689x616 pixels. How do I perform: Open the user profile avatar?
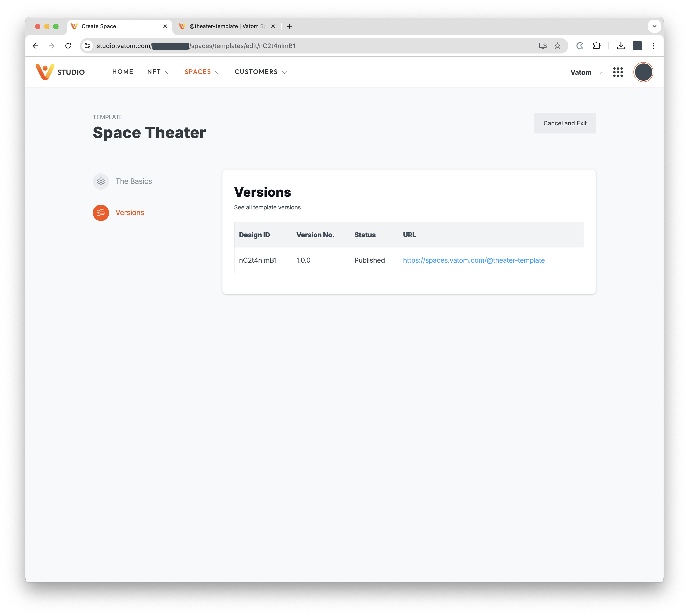pos(643,72)
